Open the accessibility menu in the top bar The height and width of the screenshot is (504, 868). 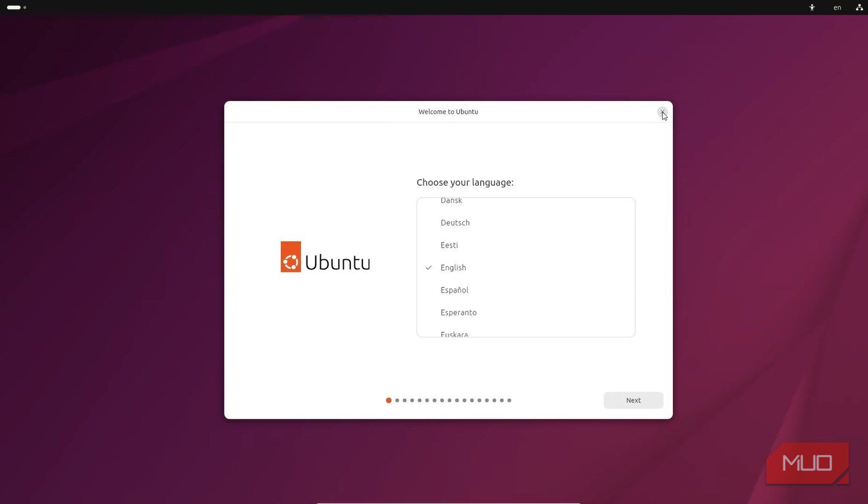(812, 7)
